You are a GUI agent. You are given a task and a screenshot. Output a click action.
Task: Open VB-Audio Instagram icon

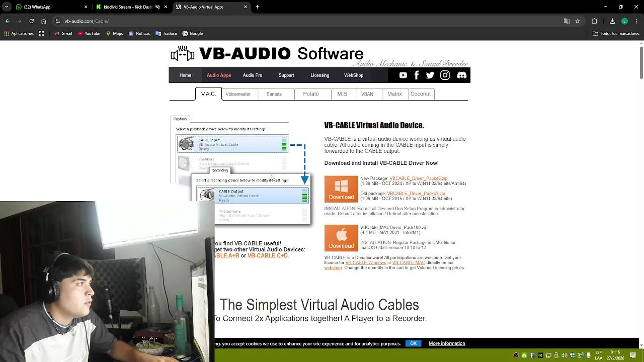445,75
